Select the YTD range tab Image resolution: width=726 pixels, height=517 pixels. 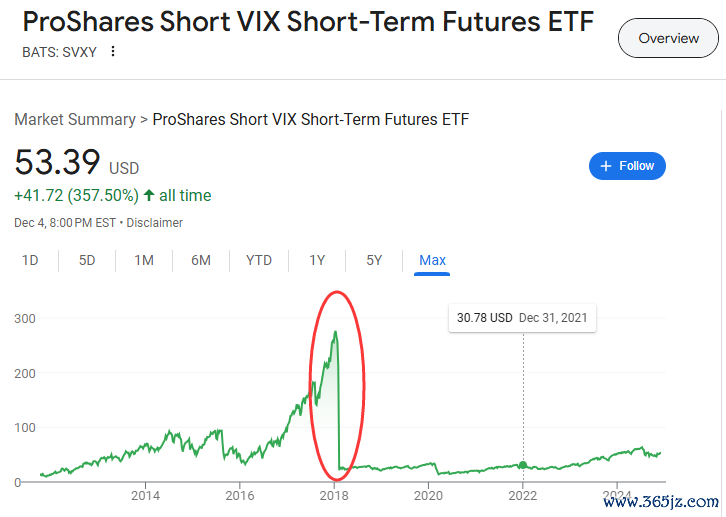259,260
